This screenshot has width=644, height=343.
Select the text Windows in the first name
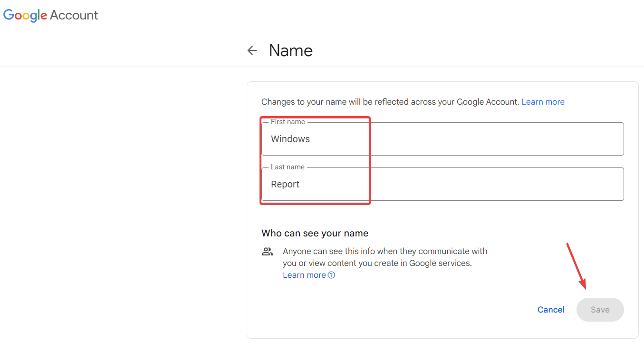click(290, 138)
